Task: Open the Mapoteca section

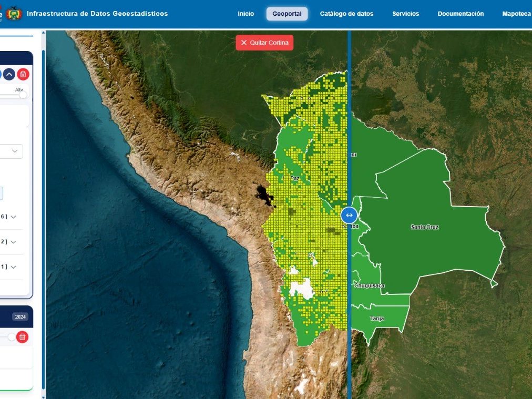Action: pos(516,14)
